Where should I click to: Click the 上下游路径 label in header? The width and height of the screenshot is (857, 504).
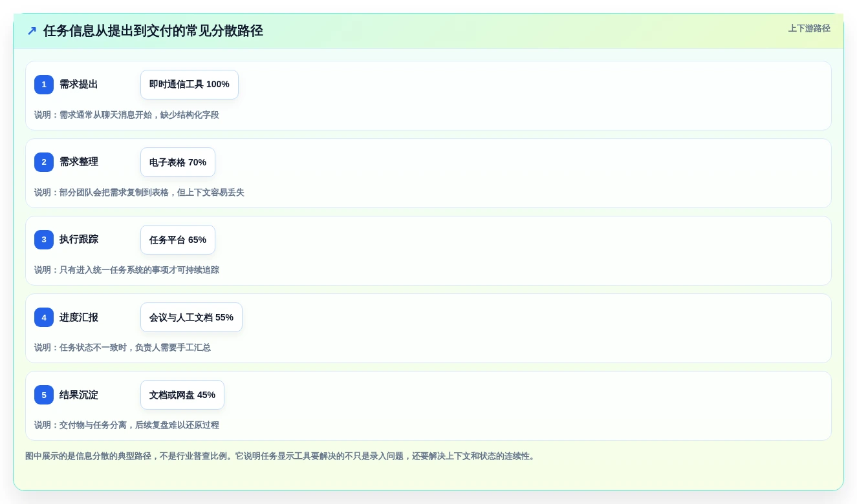tap(809, 28)
